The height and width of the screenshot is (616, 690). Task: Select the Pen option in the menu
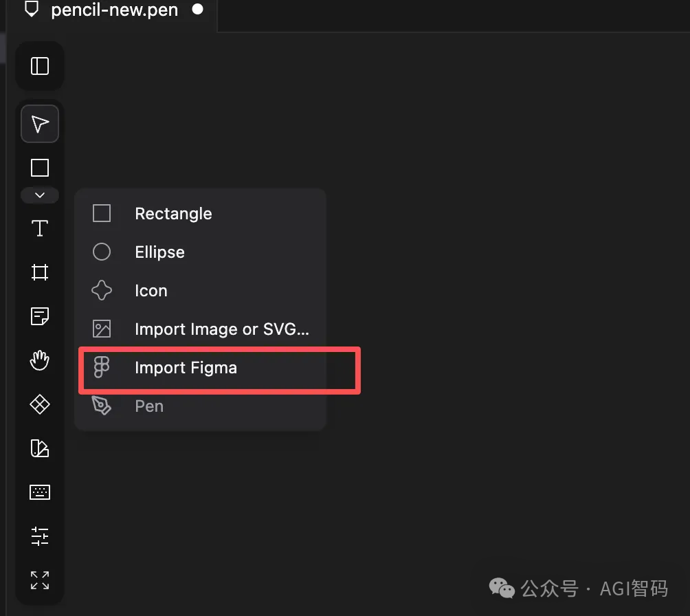click(x=148, y=406)
